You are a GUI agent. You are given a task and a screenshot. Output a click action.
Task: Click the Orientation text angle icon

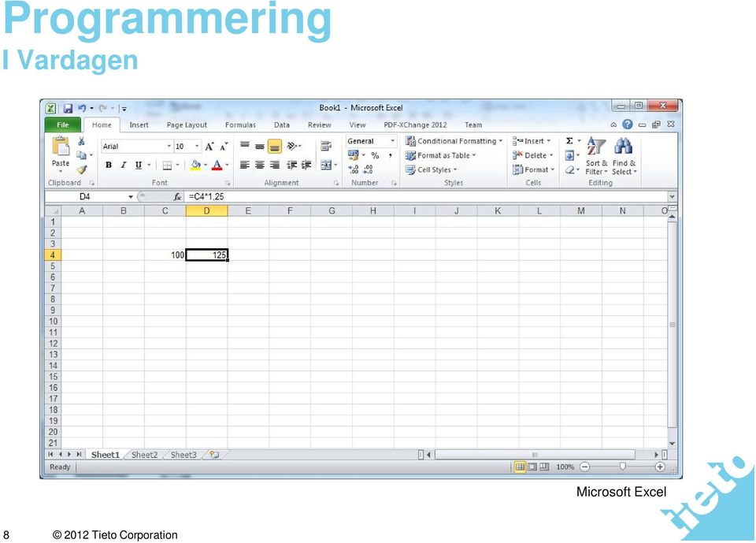click(x=291, y=146)
